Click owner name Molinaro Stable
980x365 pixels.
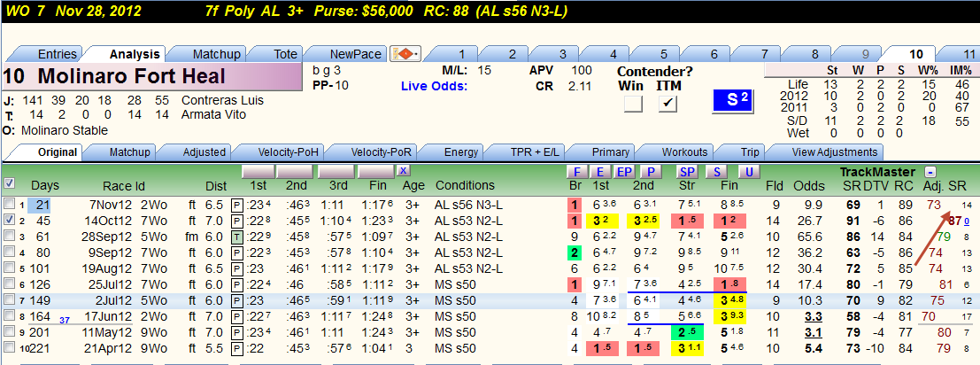[64, 130]
